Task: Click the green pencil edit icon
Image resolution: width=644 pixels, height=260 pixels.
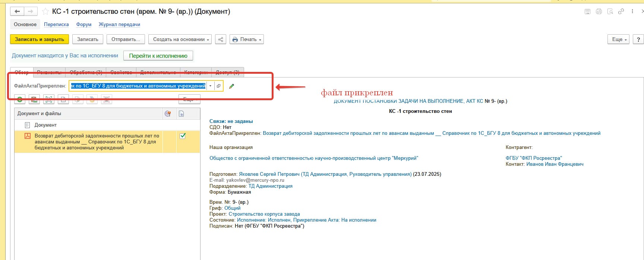Action: click(231, 86)
